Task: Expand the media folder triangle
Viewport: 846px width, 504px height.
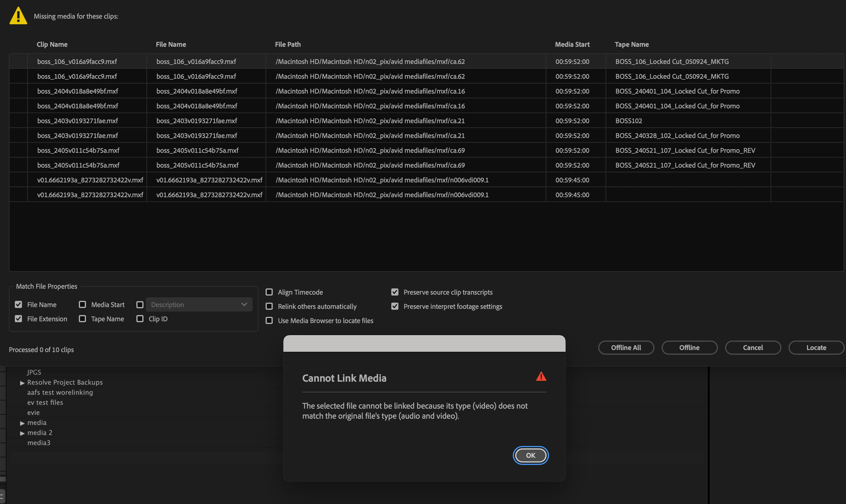Action: (x=22, y=423)
